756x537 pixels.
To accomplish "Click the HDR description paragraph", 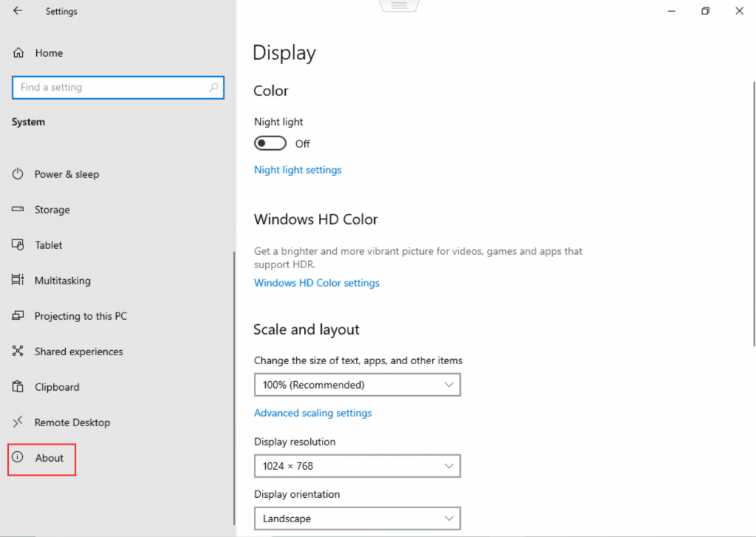I will tap(418, 258).
